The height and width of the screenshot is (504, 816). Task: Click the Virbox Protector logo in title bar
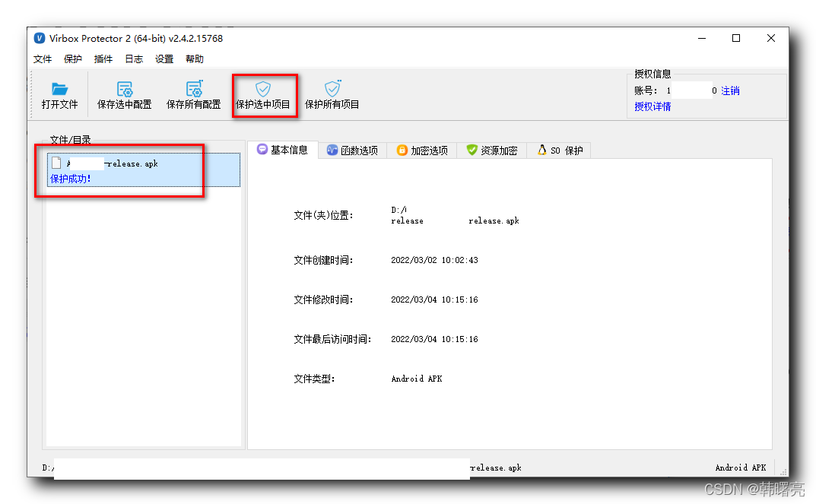(x=40, y=39)
